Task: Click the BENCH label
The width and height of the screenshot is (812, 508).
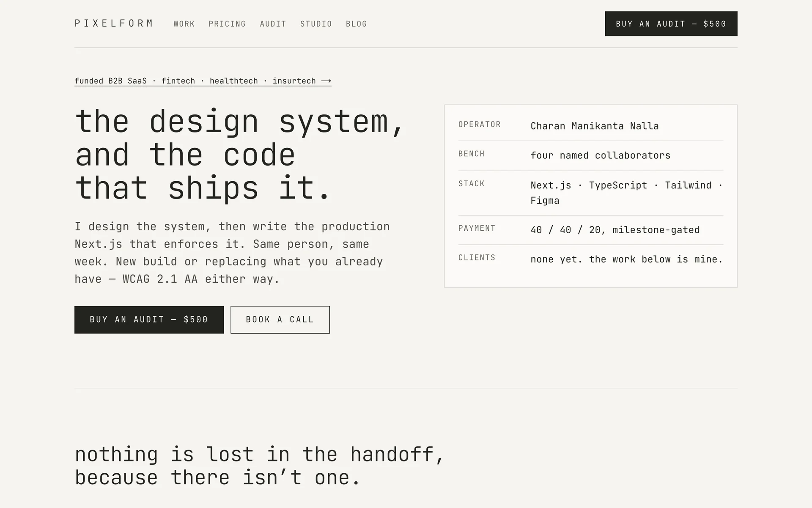Action: pos(472,154)
